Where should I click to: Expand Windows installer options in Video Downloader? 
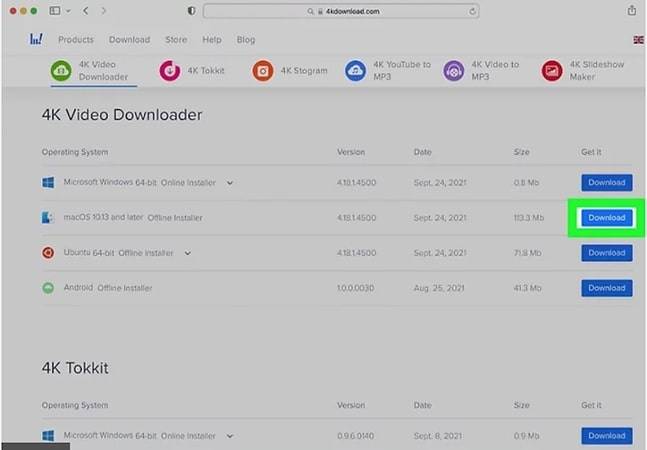[230, 183]
